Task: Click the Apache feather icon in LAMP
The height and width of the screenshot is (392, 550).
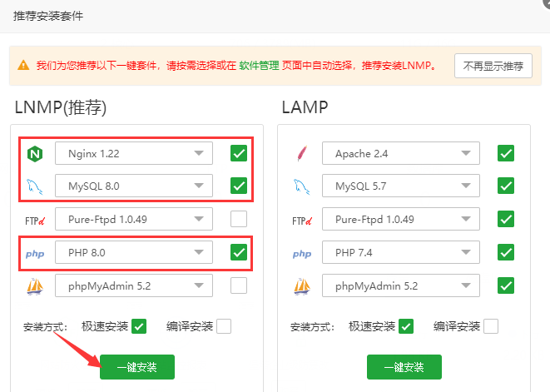Action: coord(301,153)
